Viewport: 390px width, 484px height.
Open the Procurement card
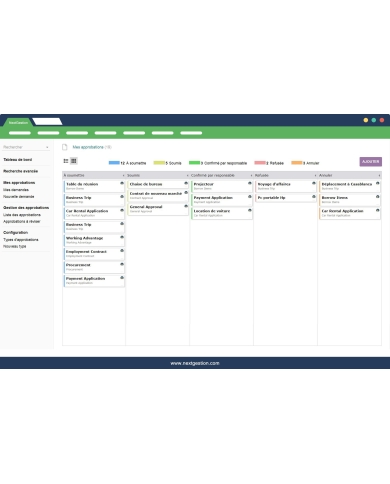[x=94, y=267]
